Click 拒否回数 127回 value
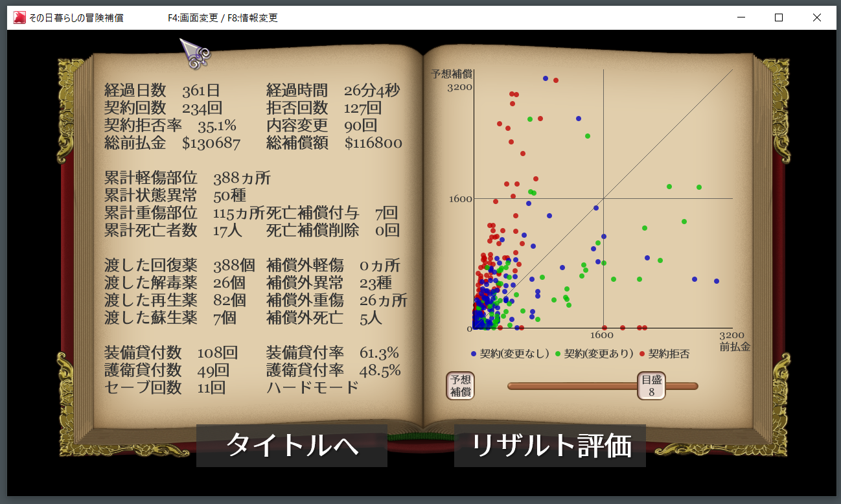The height and width of the screenshot is (504, 841). pos(324,108)
